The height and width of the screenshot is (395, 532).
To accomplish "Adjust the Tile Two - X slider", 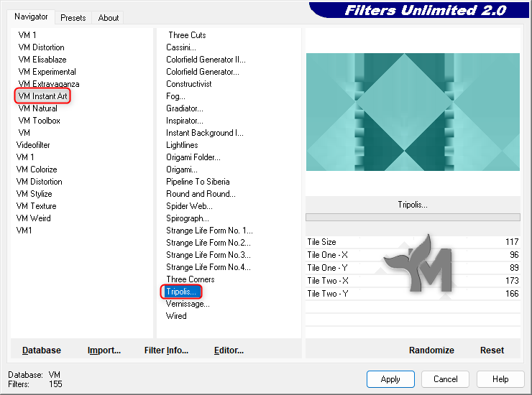I will coord(413,281).
